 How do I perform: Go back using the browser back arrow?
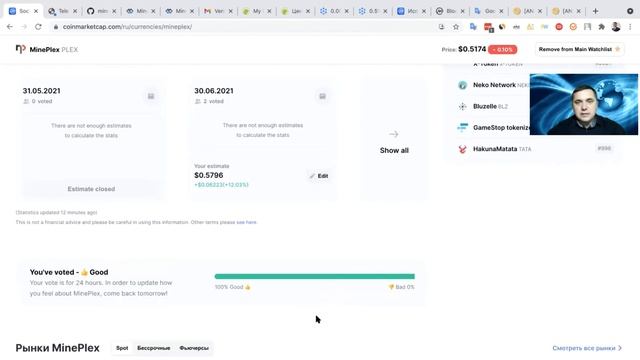tap(10, 27)
